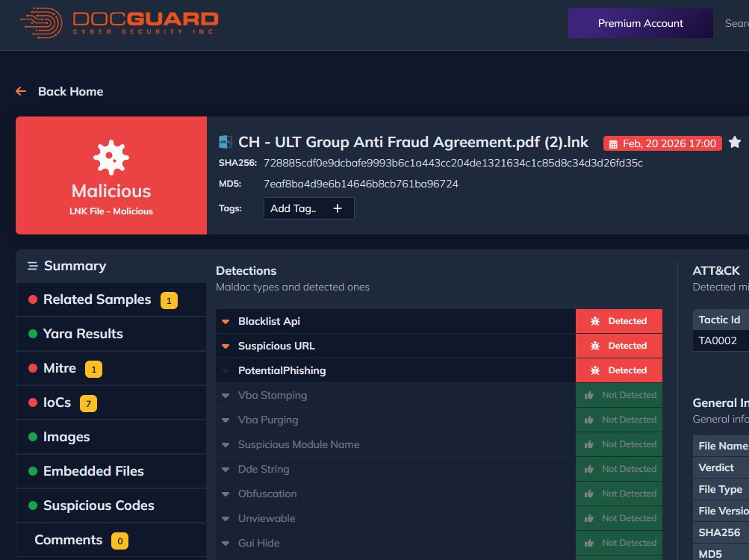The height and width of the screenshot is (560, 749).
Task: Click the Related Samples count badge
Action: (169, 301)
